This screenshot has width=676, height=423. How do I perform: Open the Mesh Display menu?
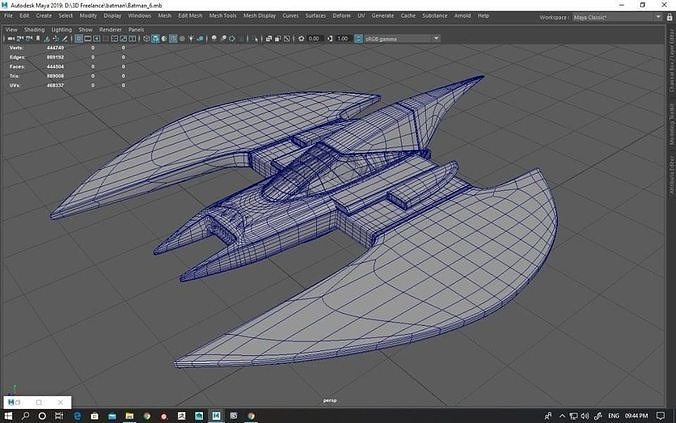click(260, 16)
